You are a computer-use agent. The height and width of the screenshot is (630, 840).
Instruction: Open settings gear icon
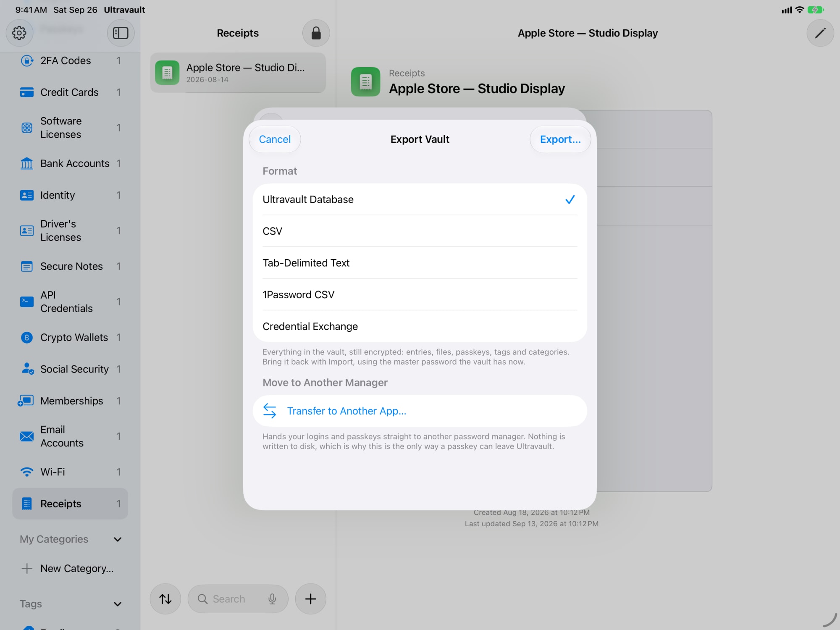pos(19,33)
